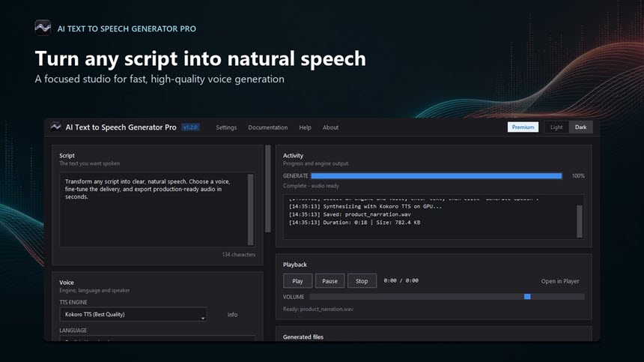Open the Documentation menu

pos(268,127)
